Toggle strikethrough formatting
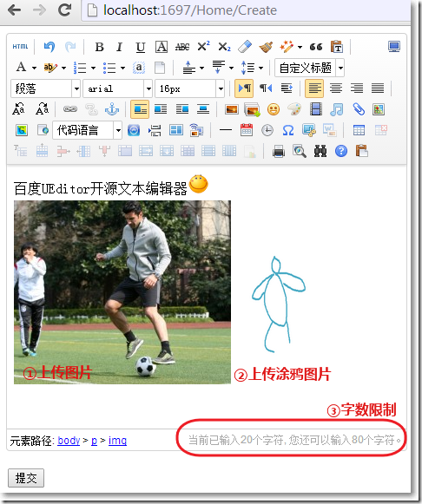The width and height of the screenshot is (422, 504). 182,47
